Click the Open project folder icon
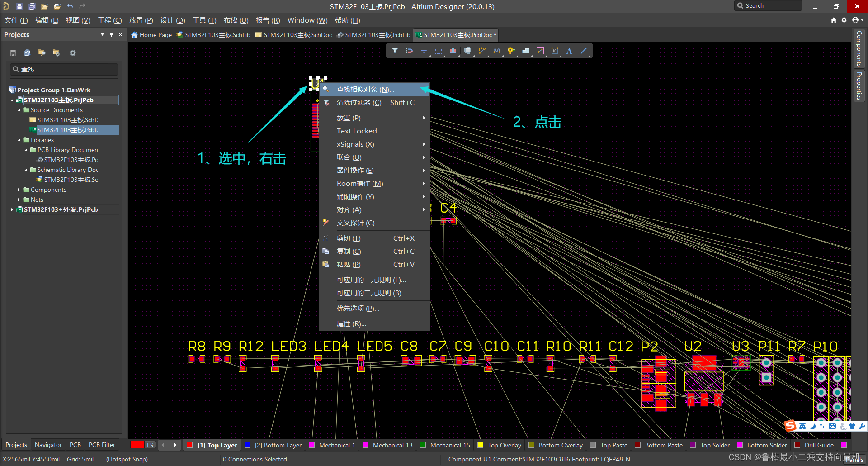The width and height of the screenshot is (868, 466). point(57,6)
